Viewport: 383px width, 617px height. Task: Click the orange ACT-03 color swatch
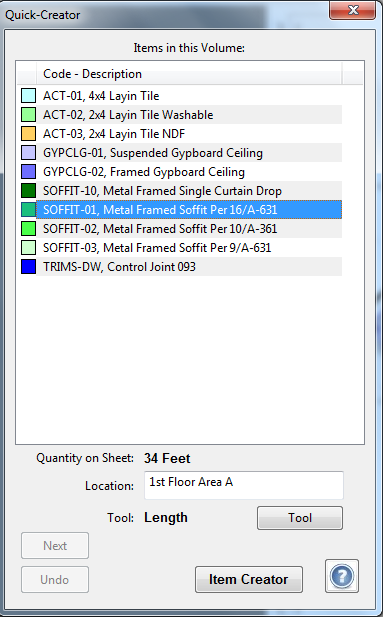[28, 133]
